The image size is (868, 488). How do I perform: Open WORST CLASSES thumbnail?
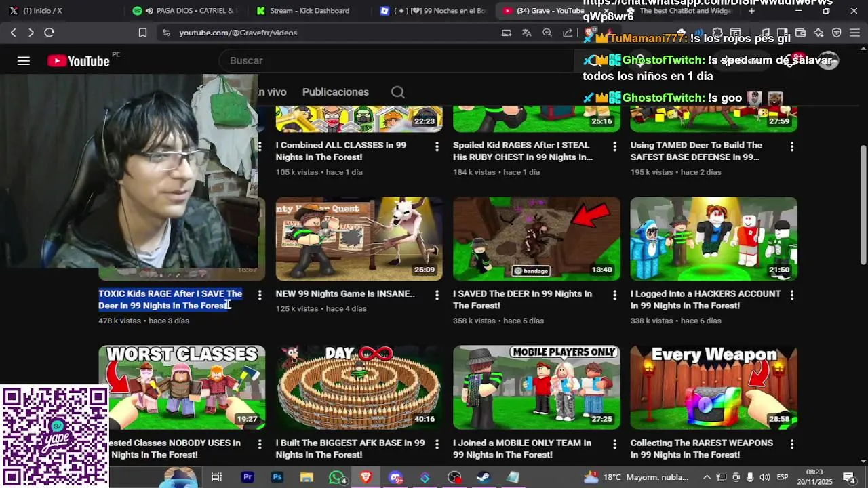tap(182, 388)
